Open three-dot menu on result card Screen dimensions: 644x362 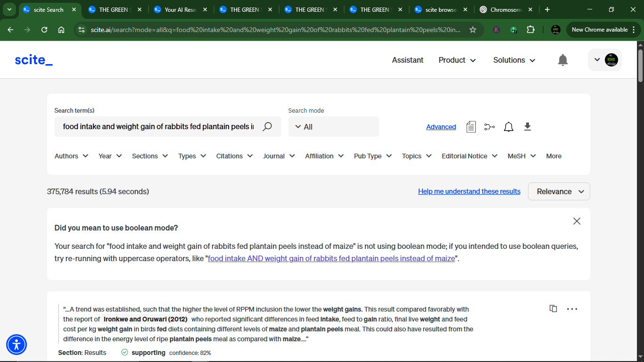click(572, 309)
